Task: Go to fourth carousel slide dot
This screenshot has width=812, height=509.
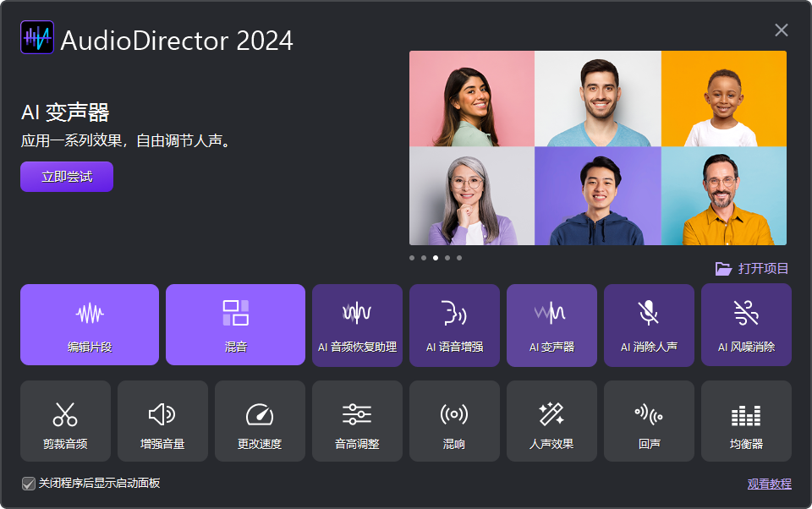Action: (447, 258)
